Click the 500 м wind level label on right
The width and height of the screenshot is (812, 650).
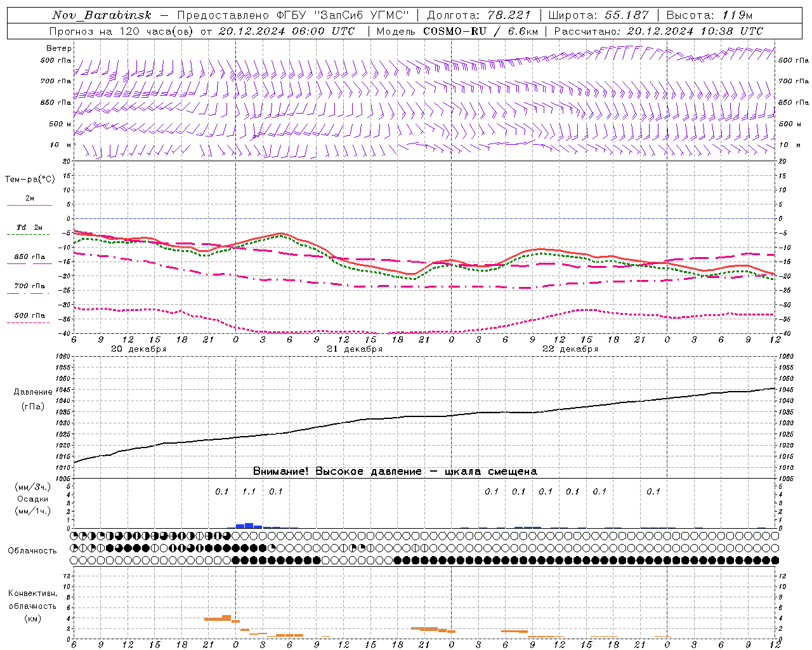[x=789, y=124]
